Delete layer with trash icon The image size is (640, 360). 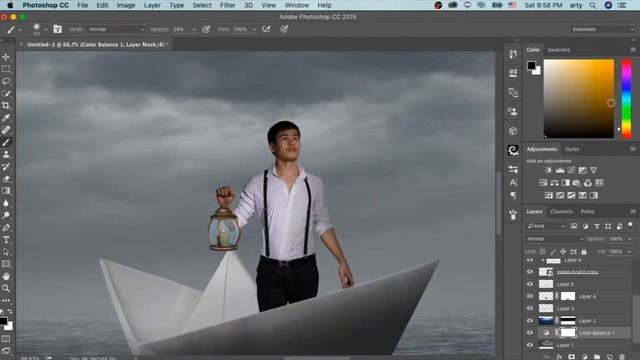(x=622, y=357)
